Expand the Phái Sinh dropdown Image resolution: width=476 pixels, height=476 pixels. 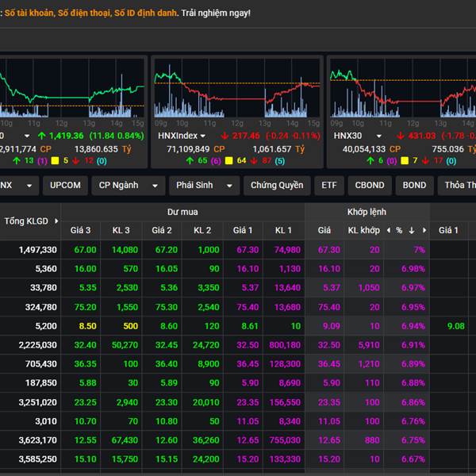tap(228, 186)
